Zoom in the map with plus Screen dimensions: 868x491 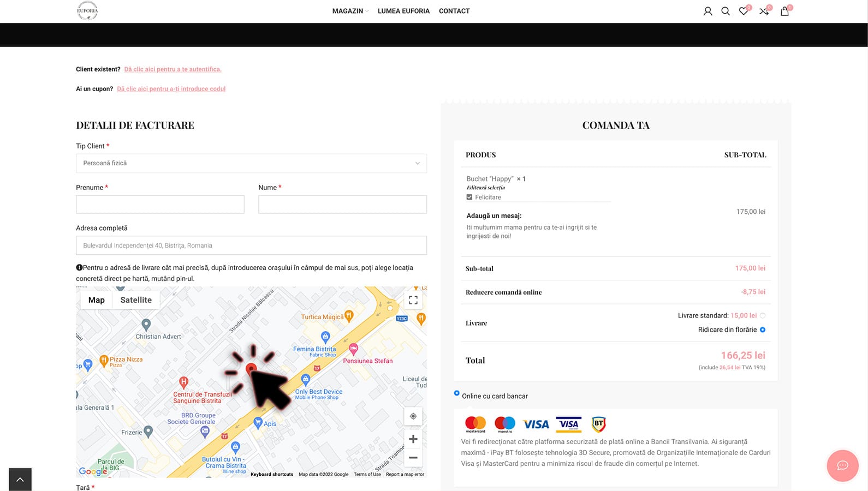(413, 439)
